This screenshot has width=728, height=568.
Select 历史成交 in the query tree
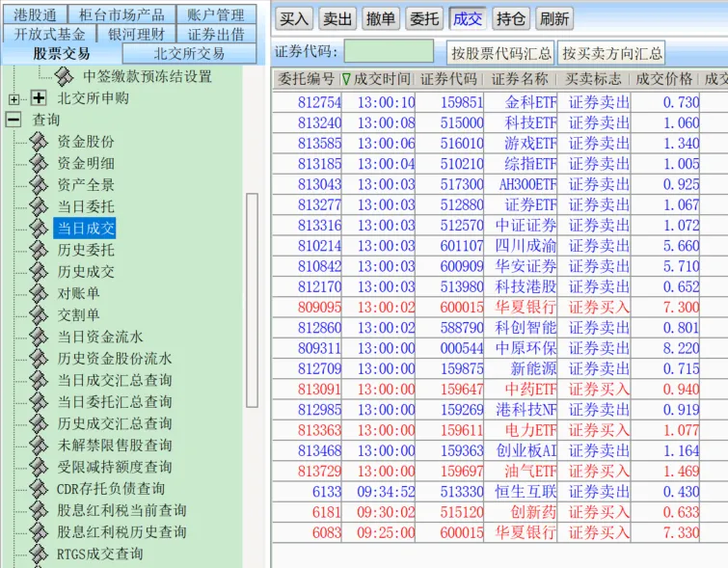click(x=86, y=272)
